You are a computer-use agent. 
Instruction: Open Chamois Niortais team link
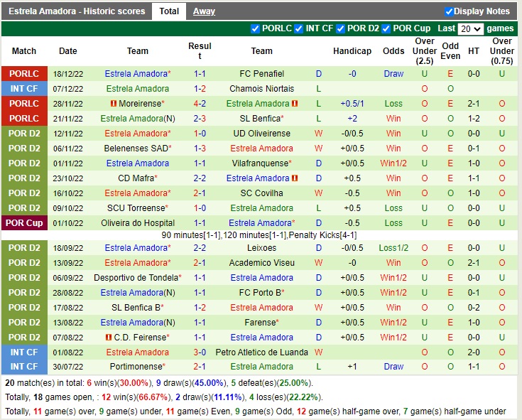pos(261,89)
